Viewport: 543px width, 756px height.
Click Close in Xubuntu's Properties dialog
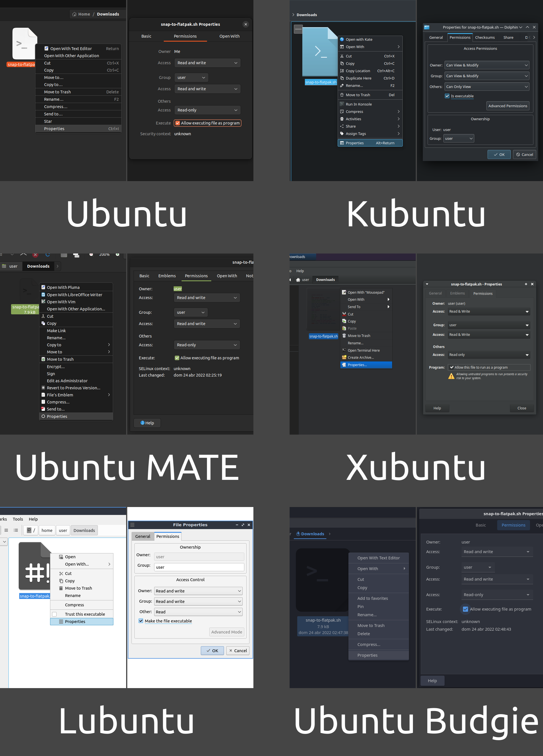[522, 408]
